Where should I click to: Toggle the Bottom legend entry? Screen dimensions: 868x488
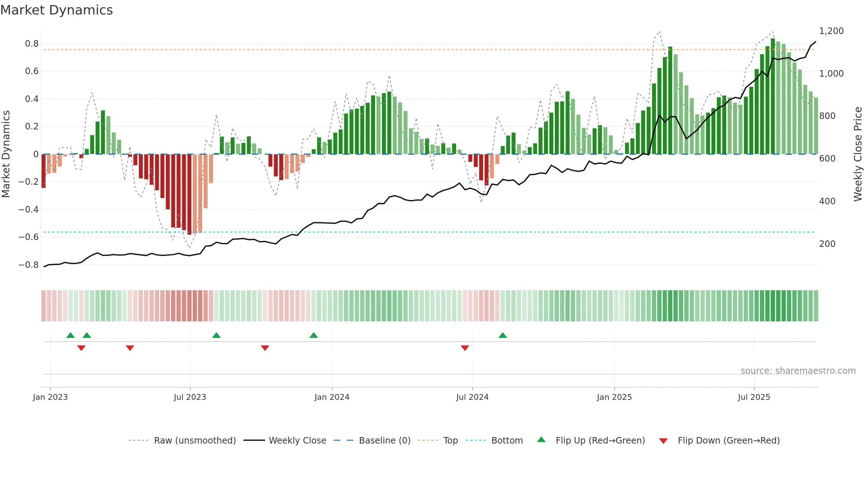(x=494, y=440)
